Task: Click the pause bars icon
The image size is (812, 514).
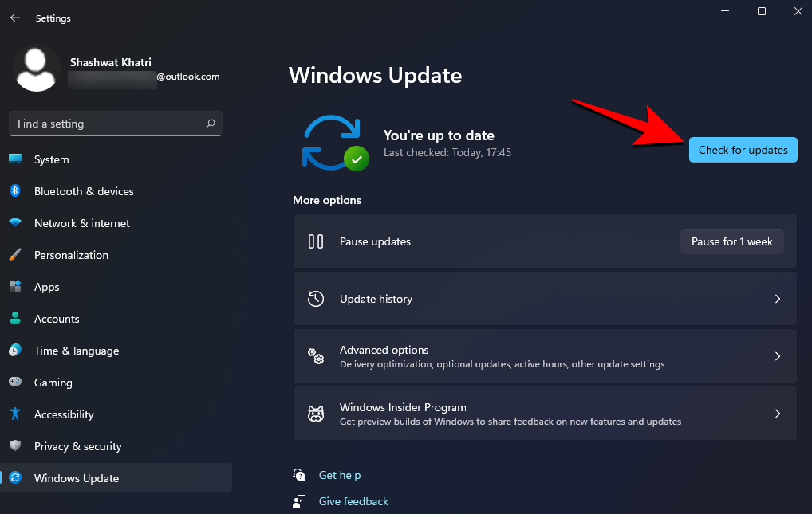Action: tap(316, 241)
